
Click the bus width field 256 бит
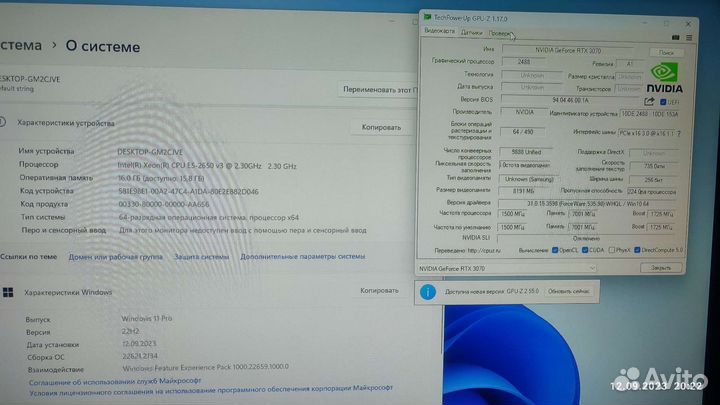653,180
